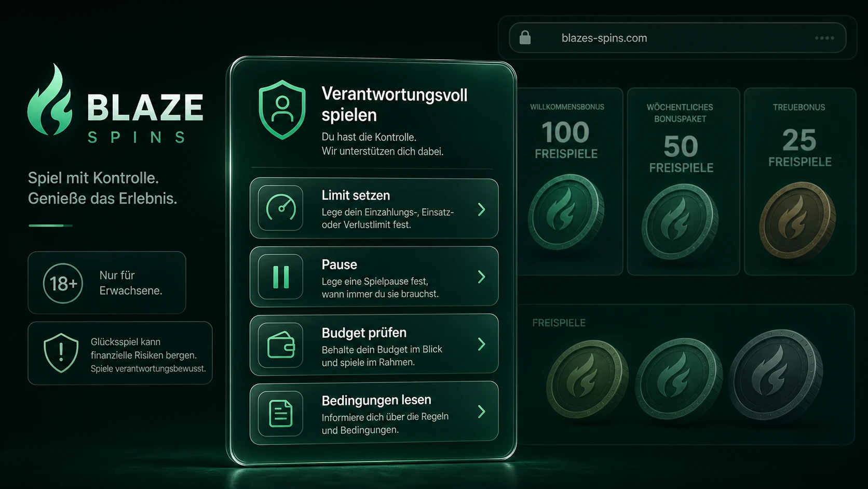The height and width of the screenshot is (489, 868).
Task: Click Du hast die Kontrolle subtitle
Action: pos(369,137)
